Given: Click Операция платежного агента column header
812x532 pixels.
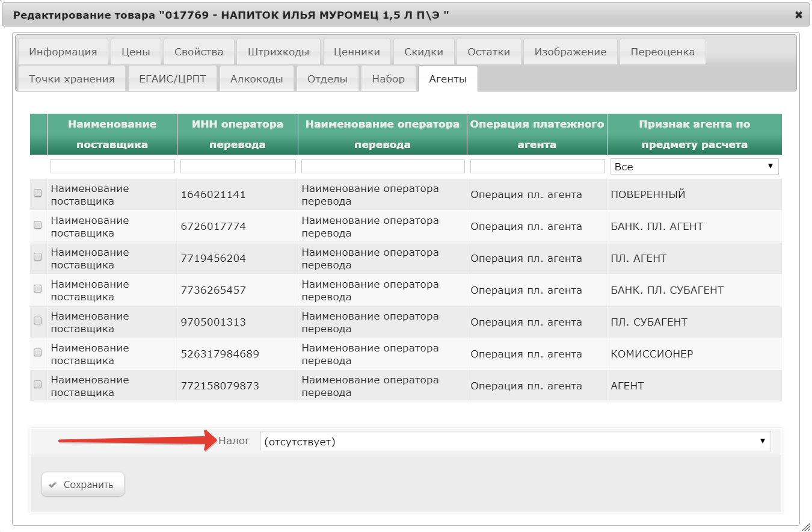Looking at the screenshot, I should (537, 134).
